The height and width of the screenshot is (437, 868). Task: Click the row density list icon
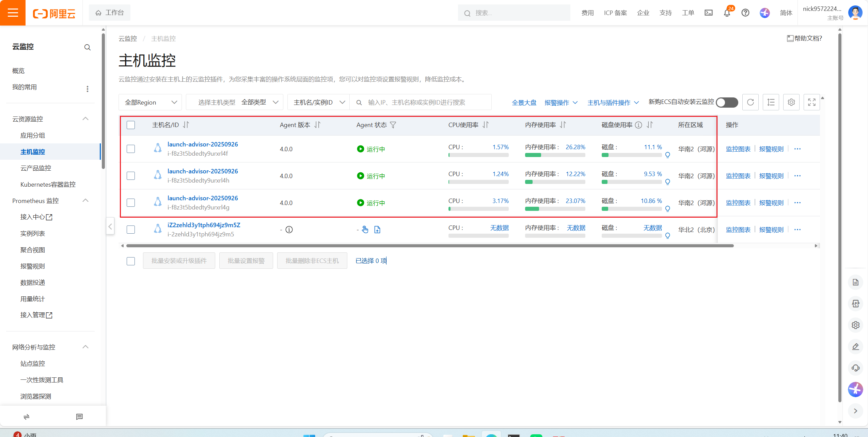coord(771,102)
